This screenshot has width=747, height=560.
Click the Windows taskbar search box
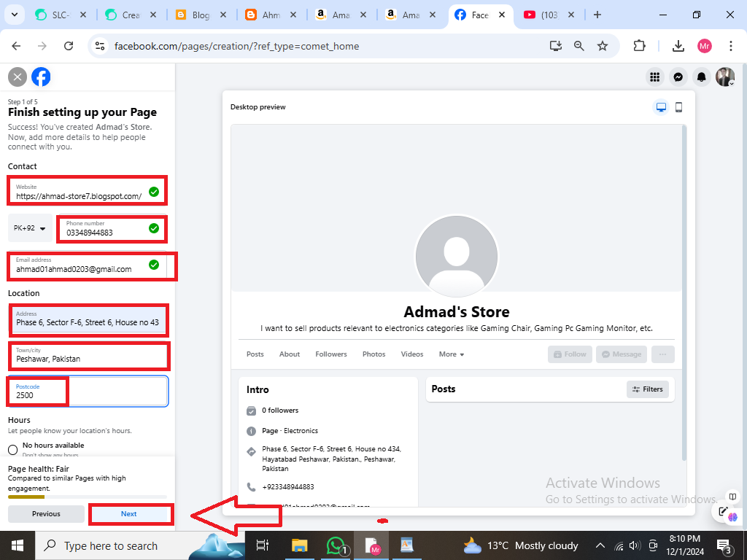[139, 545]
